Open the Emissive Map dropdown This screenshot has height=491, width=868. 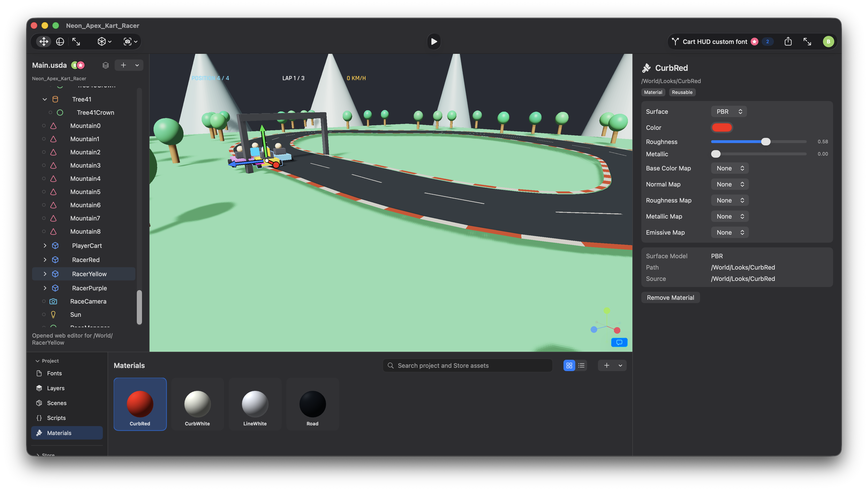[730, 232]
